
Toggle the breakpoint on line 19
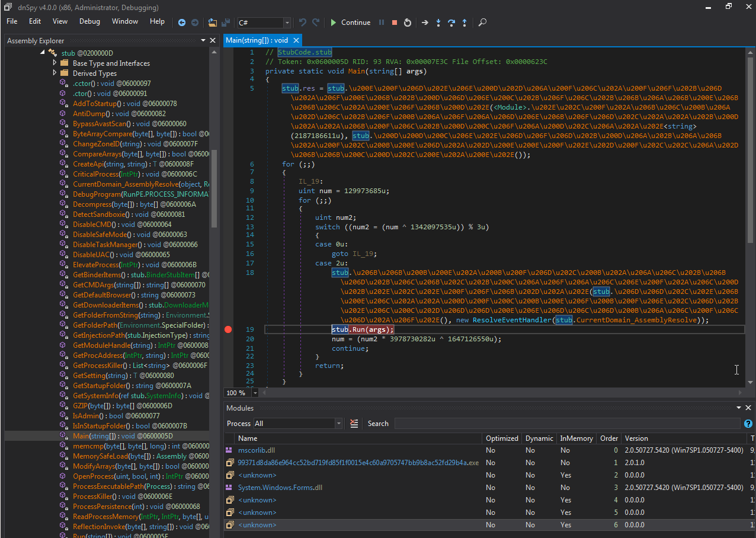[229, 329]
